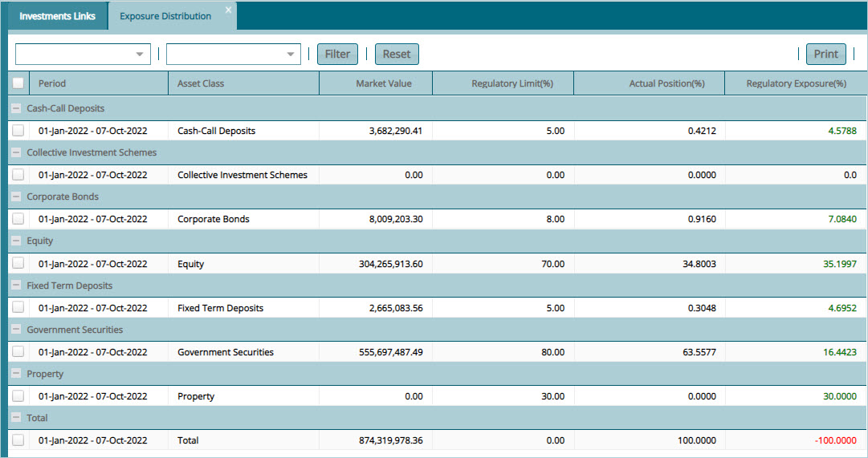Click market value 2,665,083.56
Viewport: 868px width, 458px height.
(396, 308)
